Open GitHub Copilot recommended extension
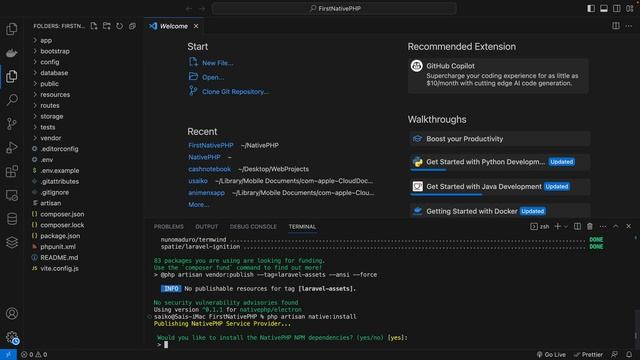640x360 pixels. click(498, 76)
